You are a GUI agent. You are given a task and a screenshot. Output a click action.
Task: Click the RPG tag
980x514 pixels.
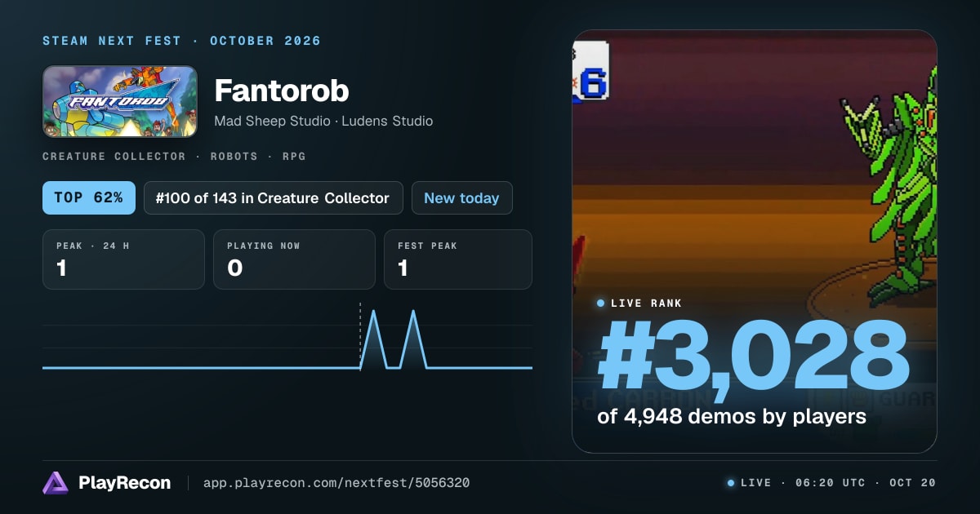[293, 156]
